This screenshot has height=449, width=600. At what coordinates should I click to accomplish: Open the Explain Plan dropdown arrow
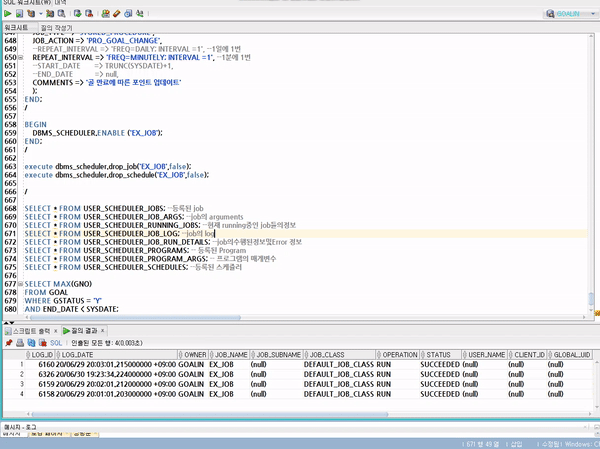[x=41, y=14]
